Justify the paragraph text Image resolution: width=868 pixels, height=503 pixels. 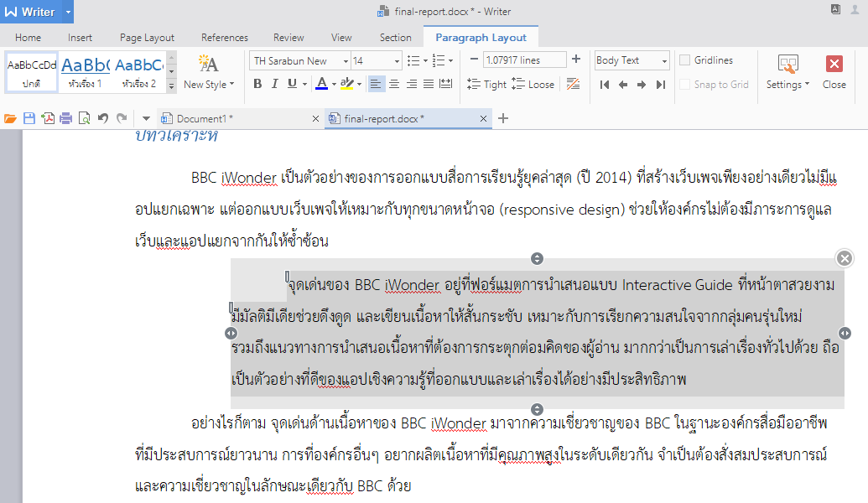(429, 84)
